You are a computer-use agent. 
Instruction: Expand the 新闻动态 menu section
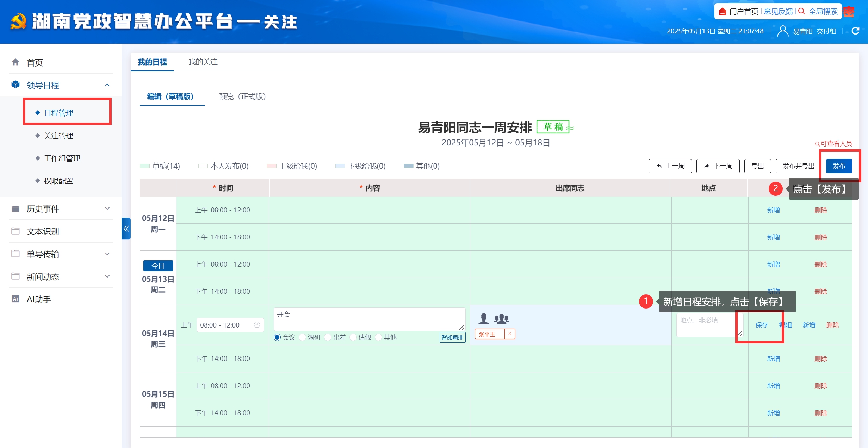[107, 276]
